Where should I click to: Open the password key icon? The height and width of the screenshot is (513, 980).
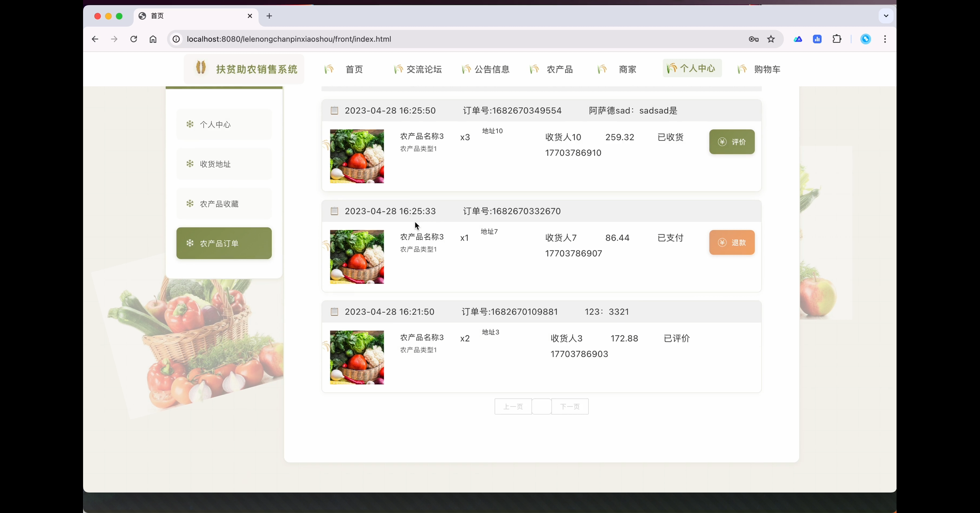753,39
